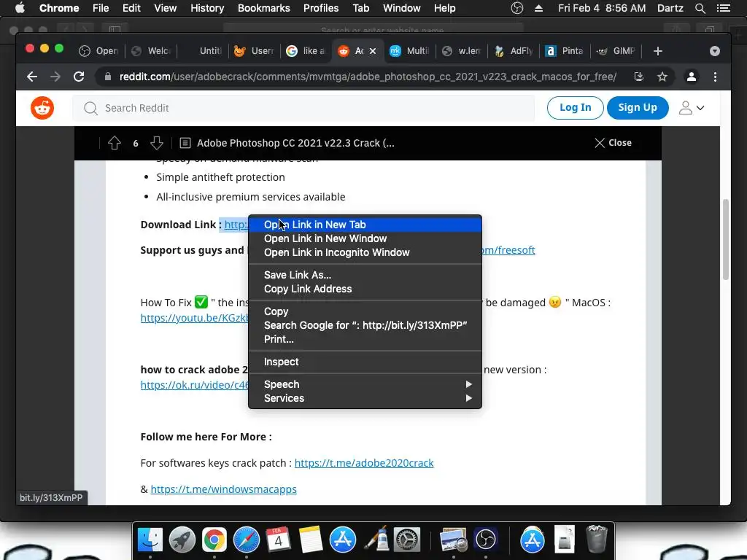Expand the Reddit user dropdown menu
Image resolution: width=747 pixels, height=560 pixels.
click(692, 108)
